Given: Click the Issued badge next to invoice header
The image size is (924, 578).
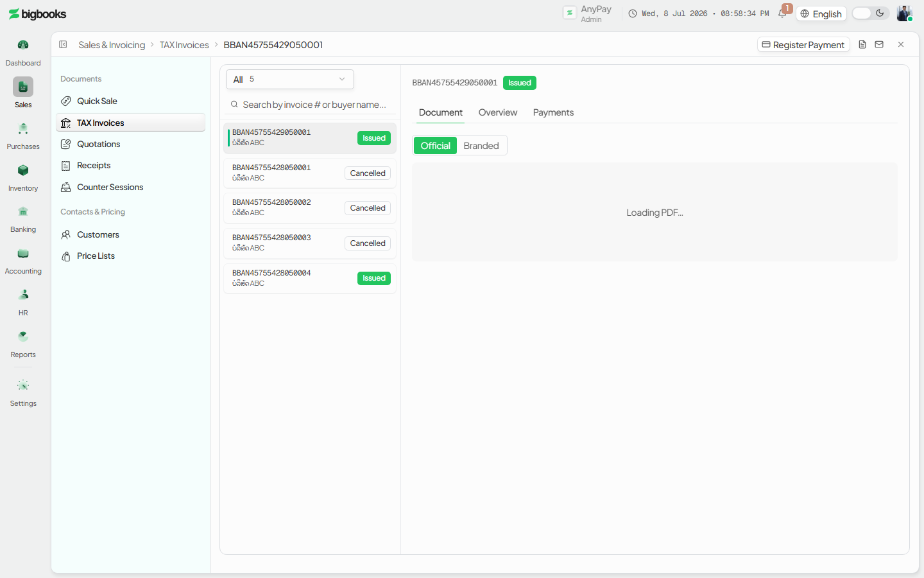Looking at the screenshot, I should pyautogui.click(x=520, y=83).
